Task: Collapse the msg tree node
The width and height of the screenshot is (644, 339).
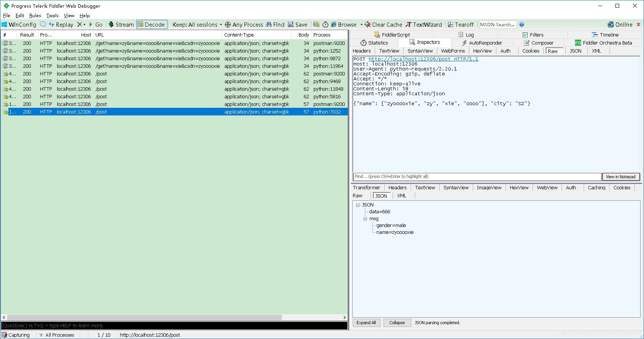Action: click(365, 219)
